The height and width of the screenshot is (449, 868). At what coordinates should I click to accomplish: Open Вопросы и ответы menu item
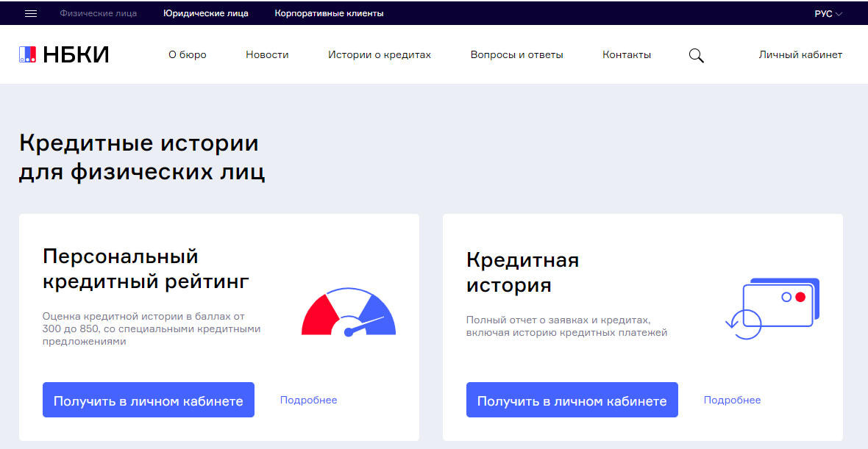517,54
